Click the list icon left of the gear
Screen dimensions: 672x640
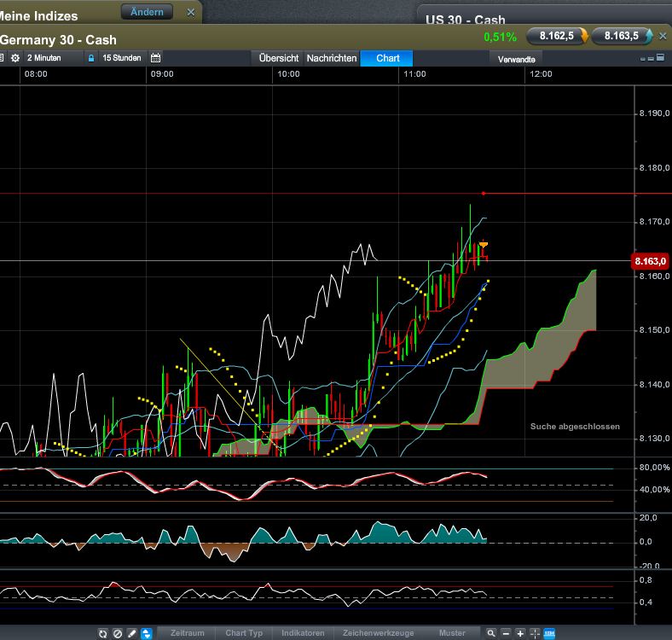click(x=2, y=58)
